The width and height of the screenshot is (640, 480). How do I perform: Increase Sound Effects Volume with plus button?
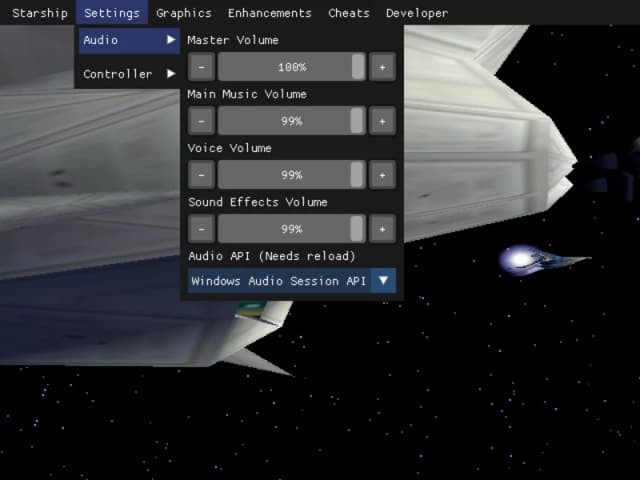point(382,229)
